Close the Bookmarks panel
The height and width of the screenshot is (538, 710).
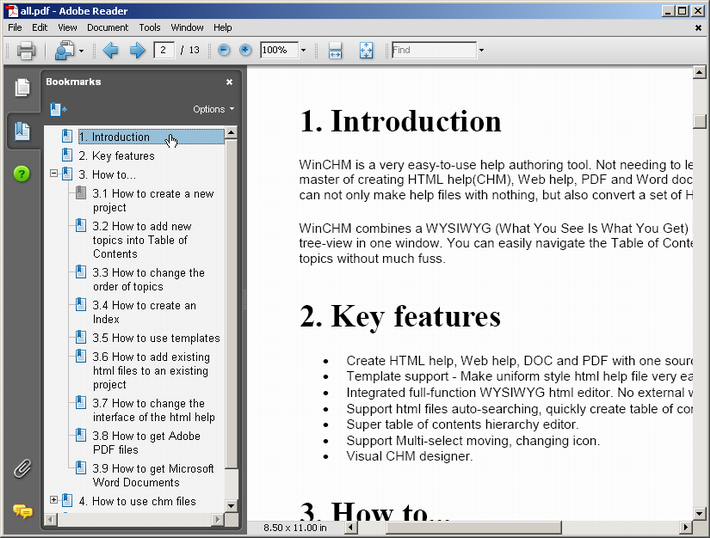(x=229, y=82)
